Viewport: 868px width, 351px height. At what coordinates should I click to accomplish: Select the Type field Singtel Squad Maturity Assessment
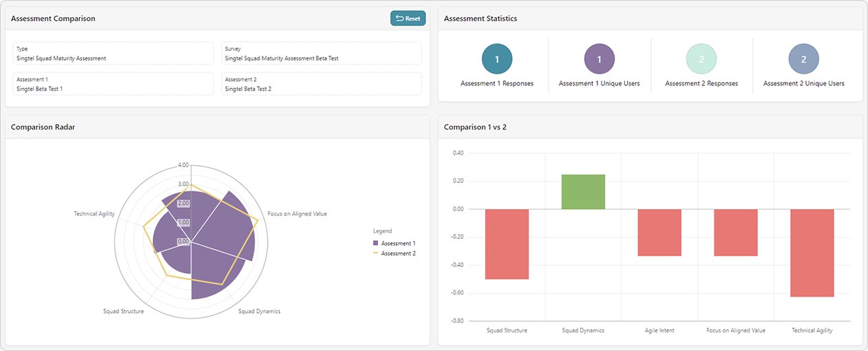113,53
